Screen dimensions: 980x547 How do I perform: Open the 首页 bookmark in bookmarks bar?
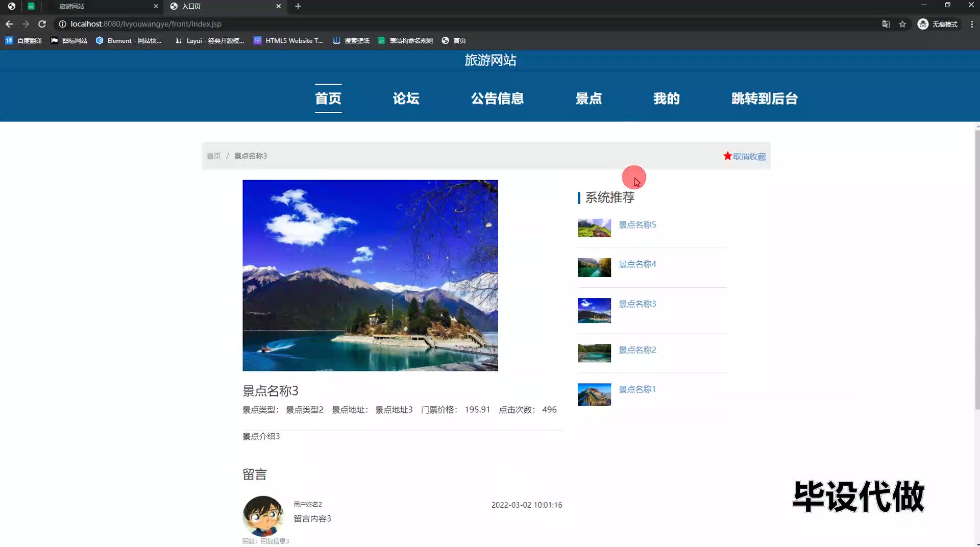tap(454, 40)
